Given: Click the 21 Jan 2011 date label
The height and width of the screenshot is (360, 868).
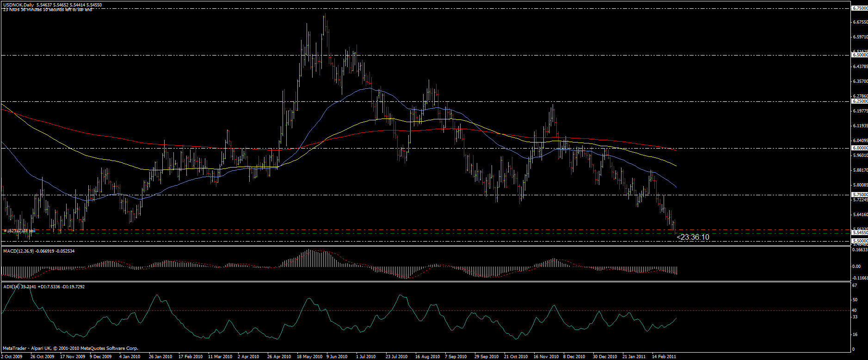Looking at the screenshot, I should tap(634, 357).
